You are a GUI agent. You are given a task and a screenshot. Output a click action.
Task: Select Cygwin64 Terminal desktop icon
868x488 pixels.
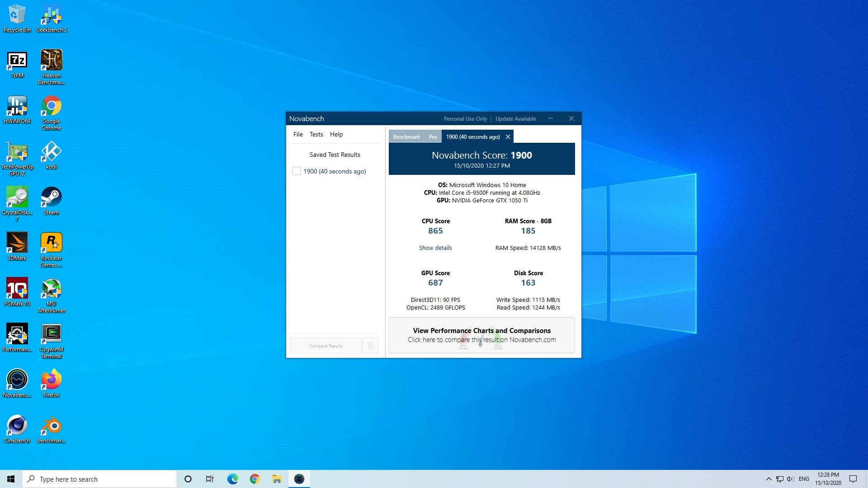point(52,341)
